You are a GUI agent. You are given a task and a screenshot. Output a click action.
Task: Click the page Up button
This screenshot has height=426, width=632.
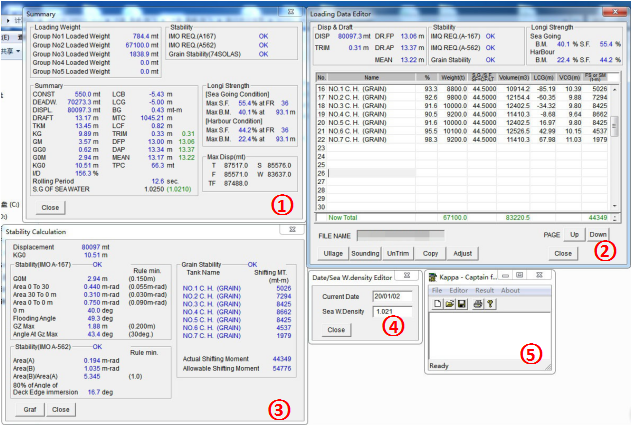[574, 235]
